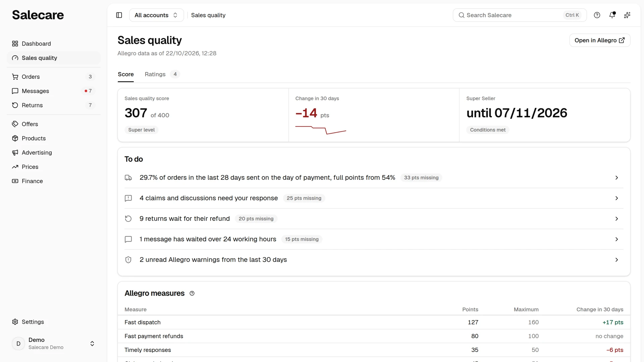This screenshot has height=362, width=644.
Task: Switch to the Score tab
Action: (x=126, y=74)
